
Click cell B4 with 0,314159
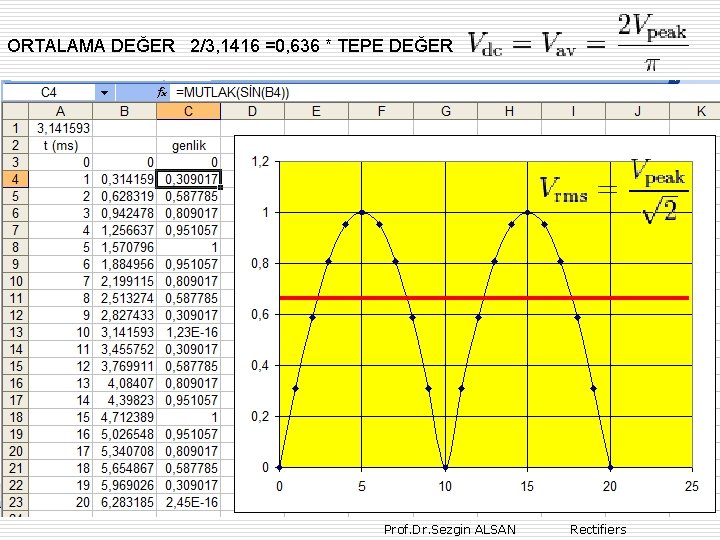(x=124, y=179)
